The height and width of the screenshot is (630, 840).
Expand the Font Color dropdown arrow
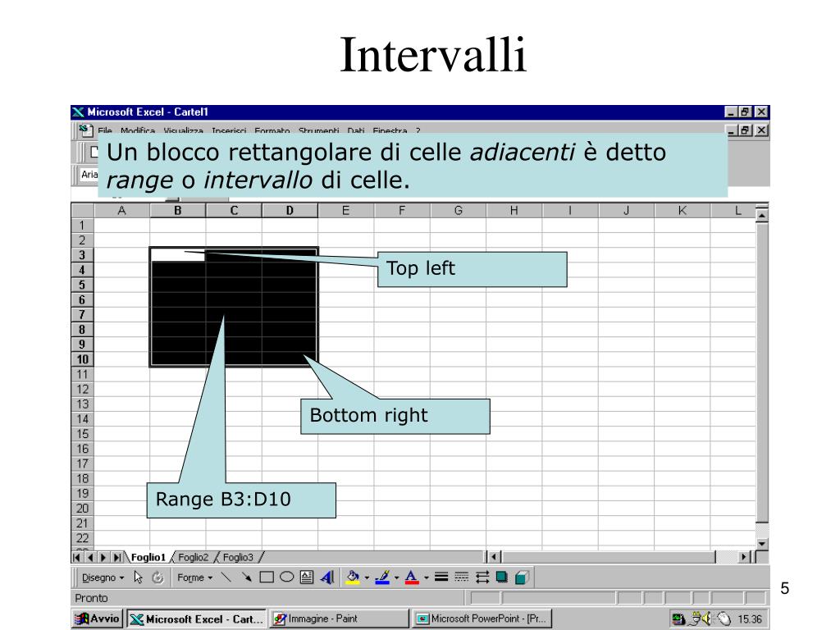(427, 577)
